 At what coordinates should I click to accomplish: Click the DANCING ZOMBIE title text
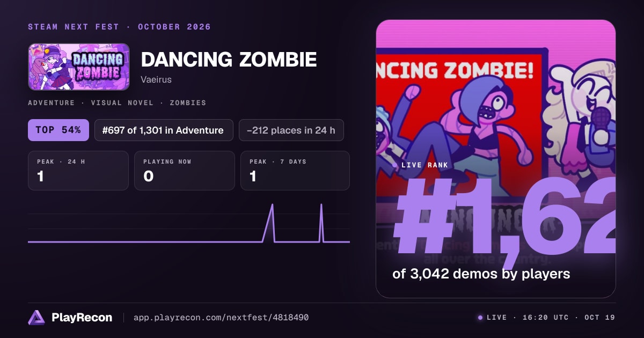click(x=229, y=60)
